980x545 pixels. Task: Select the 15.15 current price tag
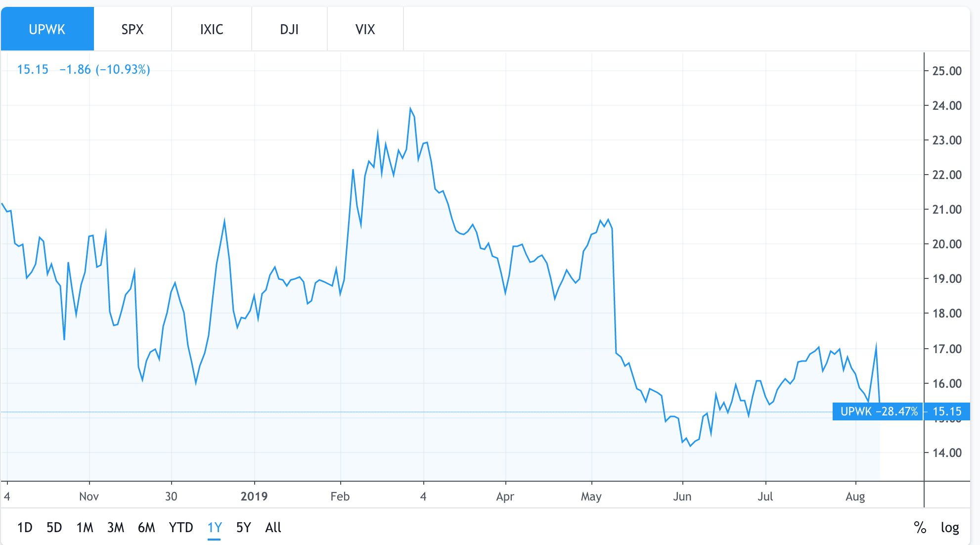tap(945, 410)
